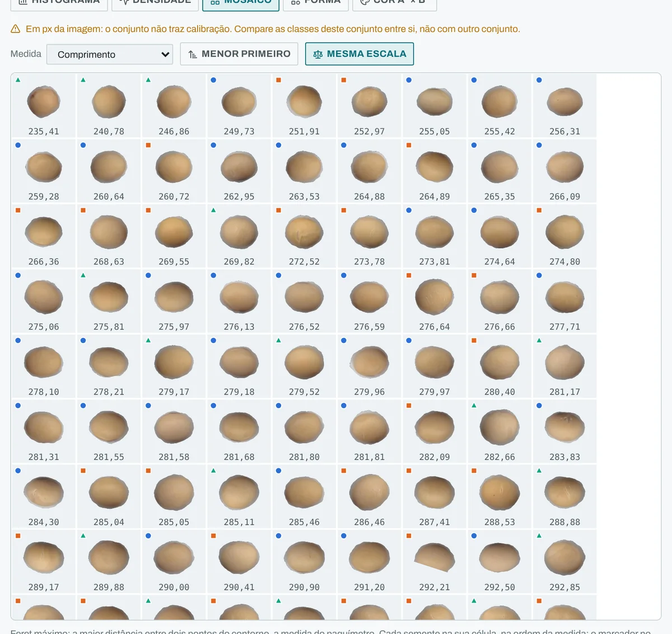Choose the seed labeled 255,42
The image size is (672, 634).
[500, 106]
